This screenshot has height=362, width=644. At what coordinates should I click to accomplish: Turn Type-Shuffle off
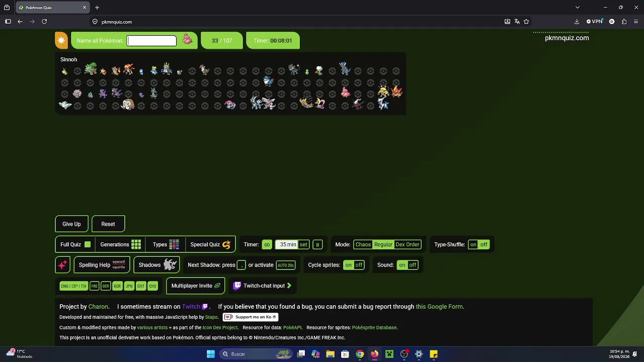point(484,245)
